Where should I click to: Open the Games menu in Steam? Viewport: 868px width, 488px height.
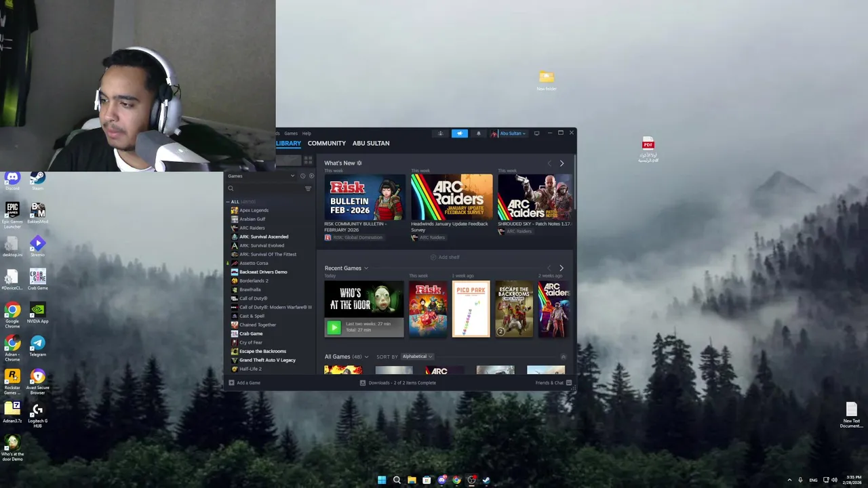click(x=291, y=134)
